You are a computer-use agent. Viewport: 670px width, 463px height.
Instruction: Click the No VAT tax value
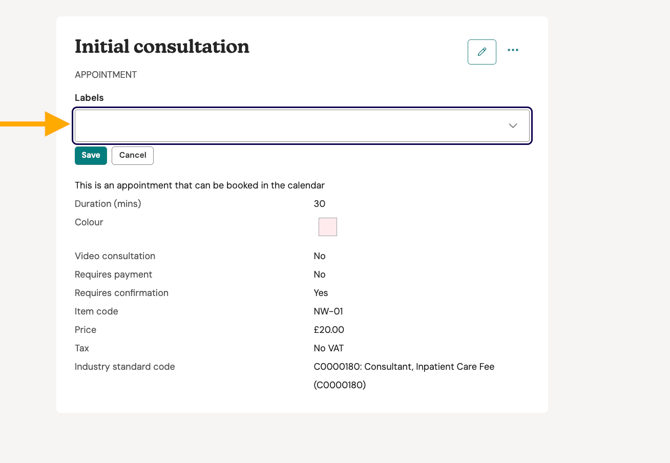(x=331, y=348)
